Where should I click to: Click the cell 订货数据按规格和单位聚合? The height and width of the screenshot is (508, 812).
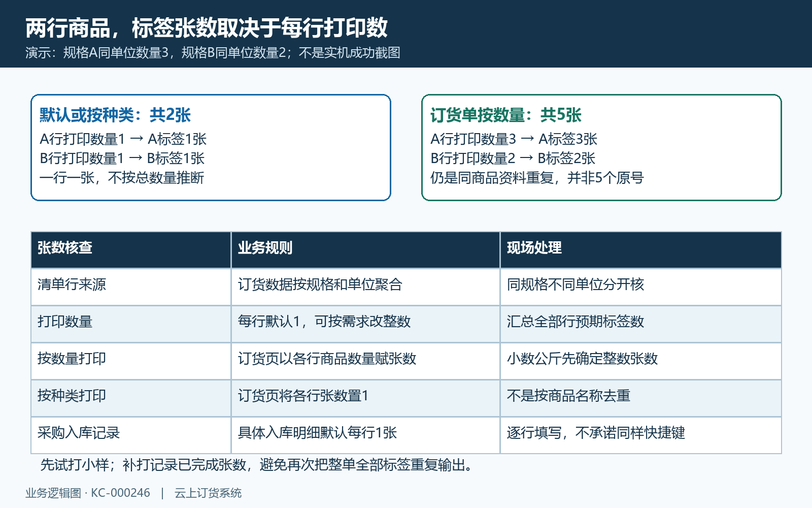tap(365, 287)
